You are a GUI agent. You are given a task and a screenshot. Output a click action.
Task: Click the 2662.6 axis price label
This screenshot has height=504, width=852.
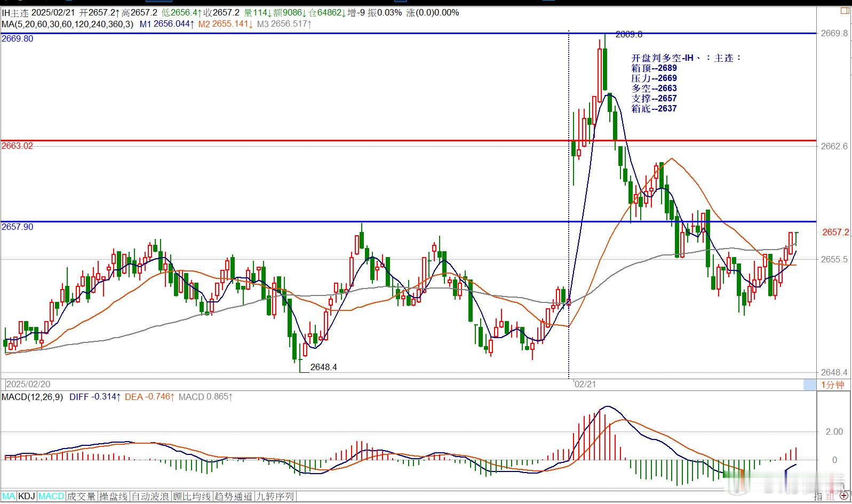(834, 146)
